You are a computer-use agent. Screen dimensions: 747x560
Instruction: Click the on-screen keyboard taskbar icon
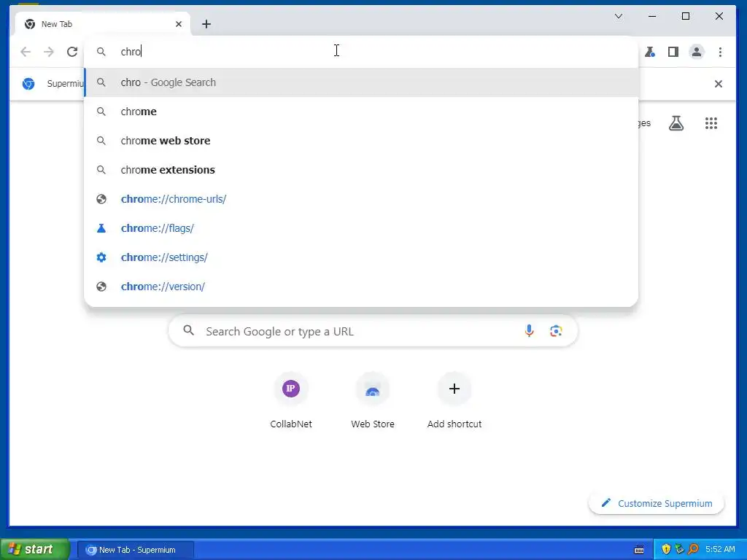pos(639,550)
